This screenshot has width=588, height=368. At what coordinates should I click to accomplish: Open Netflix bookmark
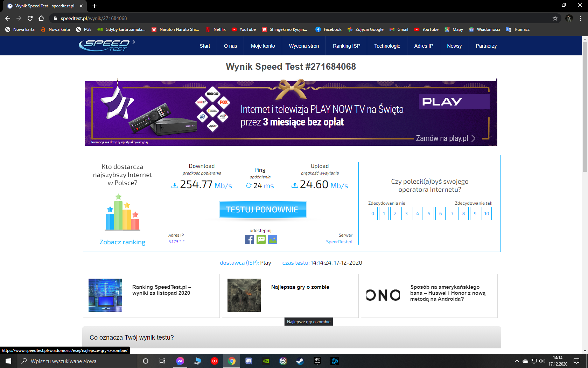(x=216, y=29)
